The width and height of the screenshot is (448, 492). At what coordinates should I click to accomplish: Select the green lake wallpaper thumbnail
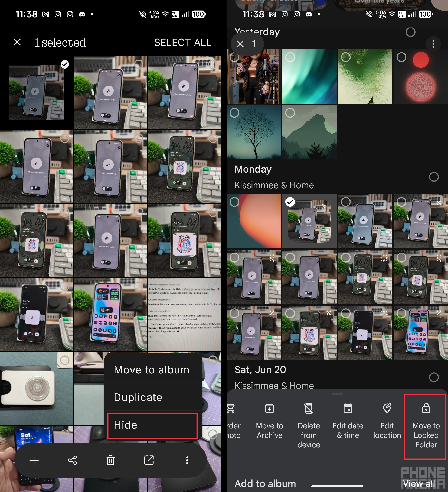click(x=346, y=57)
